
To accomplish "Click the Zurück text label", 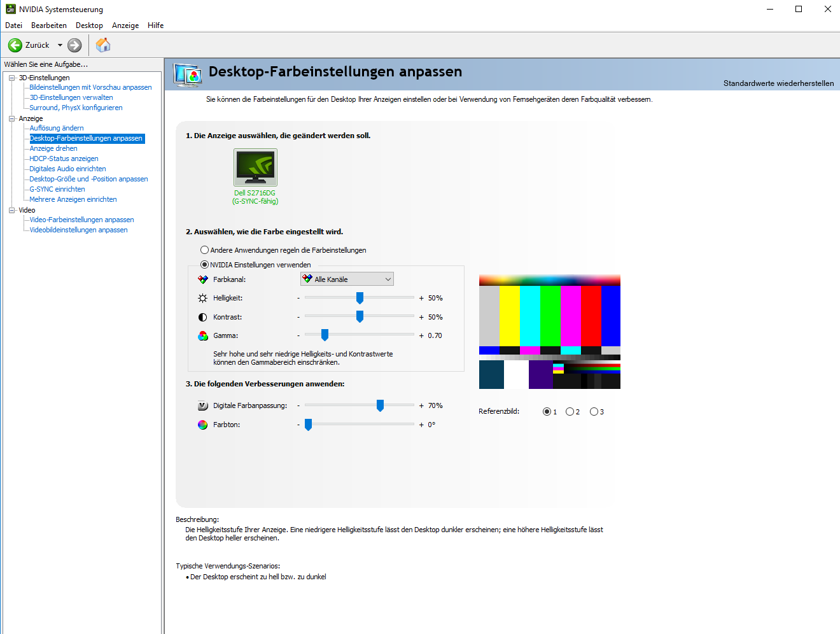I will pyautogui.click(x=37, y=45).
